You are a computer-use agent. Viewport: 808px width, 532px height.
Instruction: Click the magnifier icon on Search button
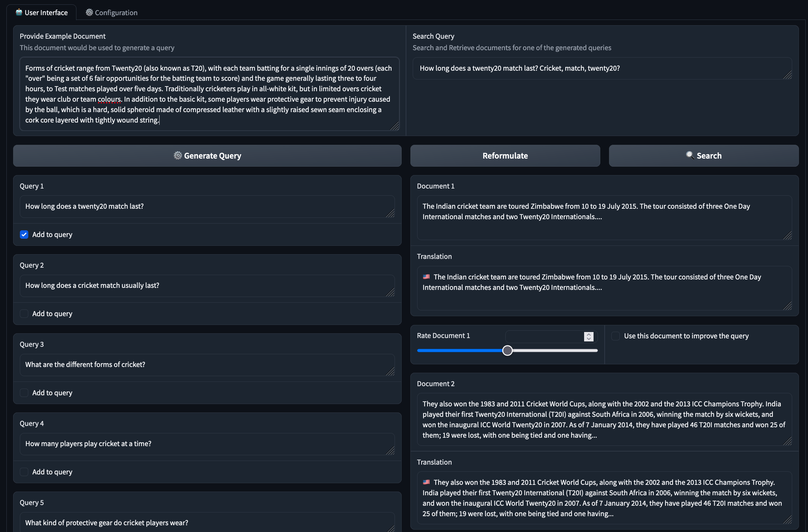pos(689,155)
